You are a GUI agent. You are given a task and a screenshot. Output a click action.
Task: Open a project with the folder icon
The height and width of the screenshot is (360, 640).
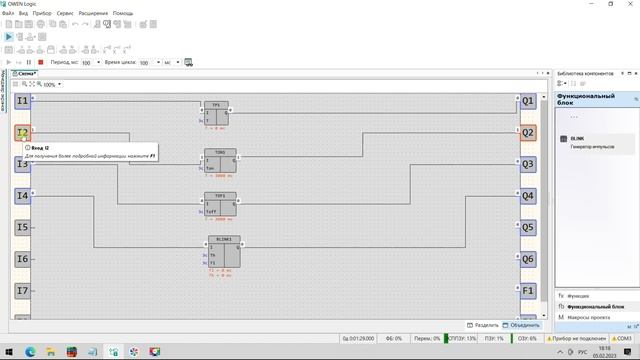click(x=19, y=24)
